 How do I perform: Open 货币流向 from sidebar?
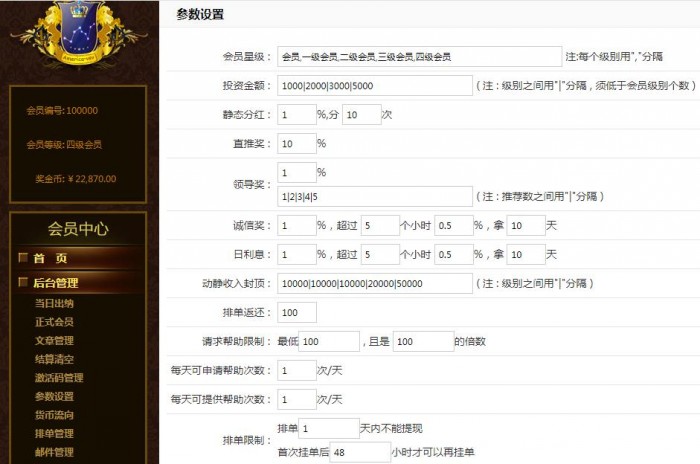54,415
